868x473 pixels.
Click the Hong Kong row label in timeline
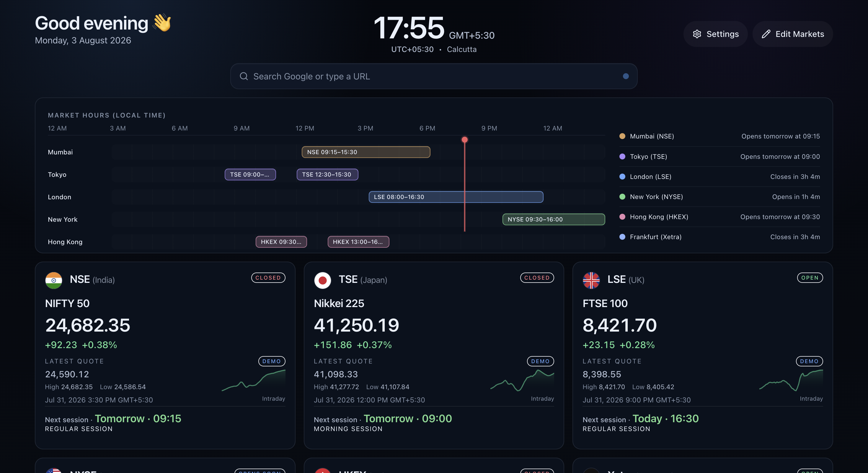tap(65, 242)
